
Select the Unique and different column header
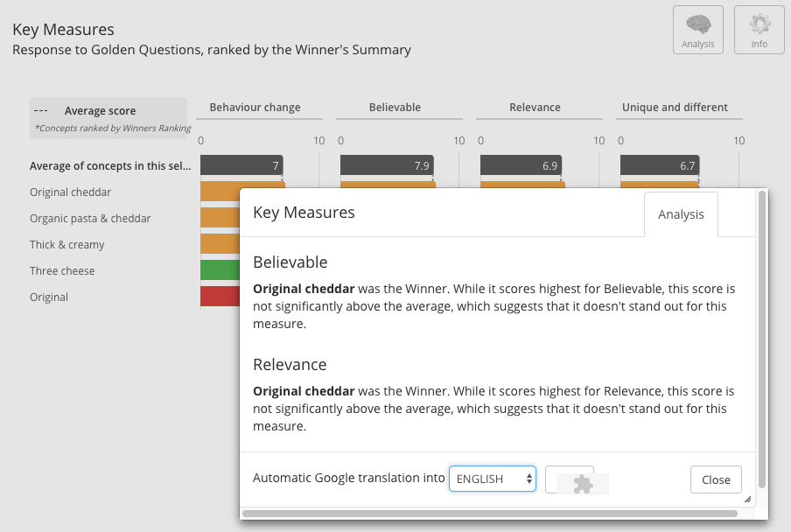675,108
